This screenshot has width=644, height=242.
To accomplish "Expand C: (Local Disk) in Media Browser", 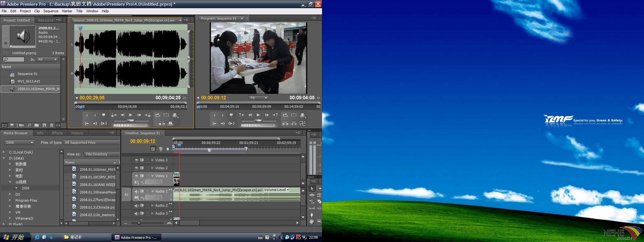I will [x=4, y=152].
